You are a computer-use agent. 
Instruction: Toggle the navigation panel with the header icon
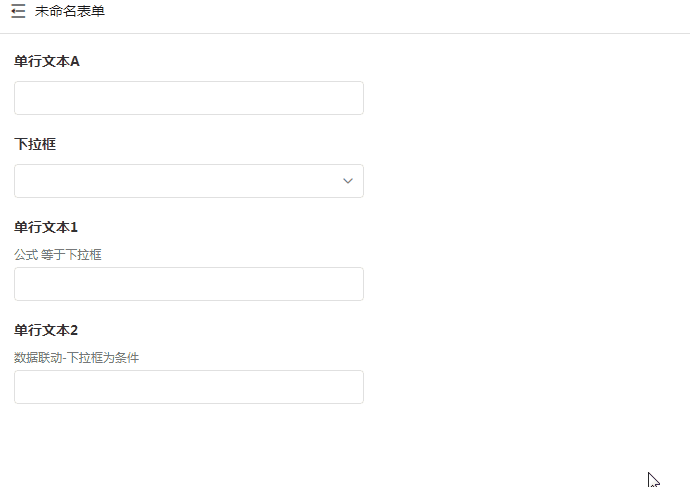[18, 12]
